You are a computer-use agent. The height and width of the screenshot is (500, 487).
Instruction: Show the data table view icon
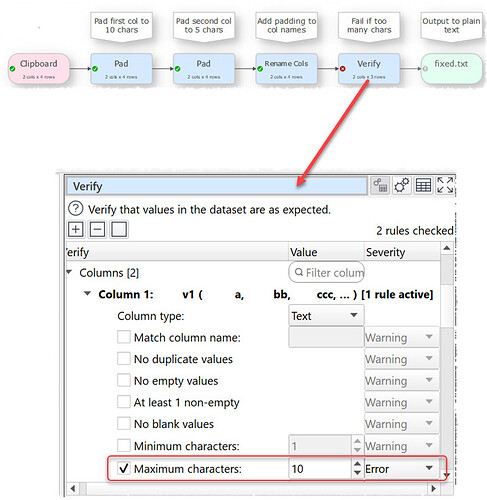pos(423,185)
